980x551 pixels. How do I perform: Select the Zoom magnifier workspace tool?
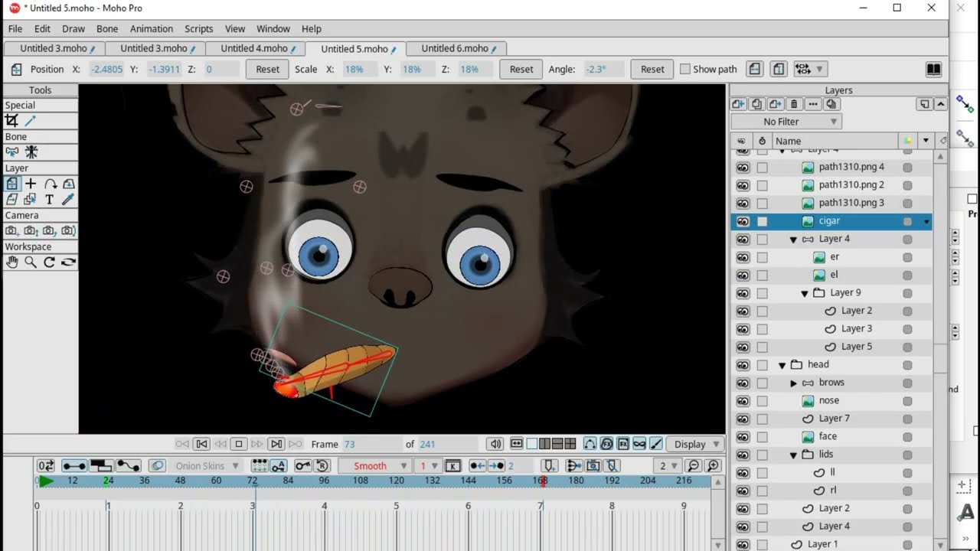pos(31,262)
